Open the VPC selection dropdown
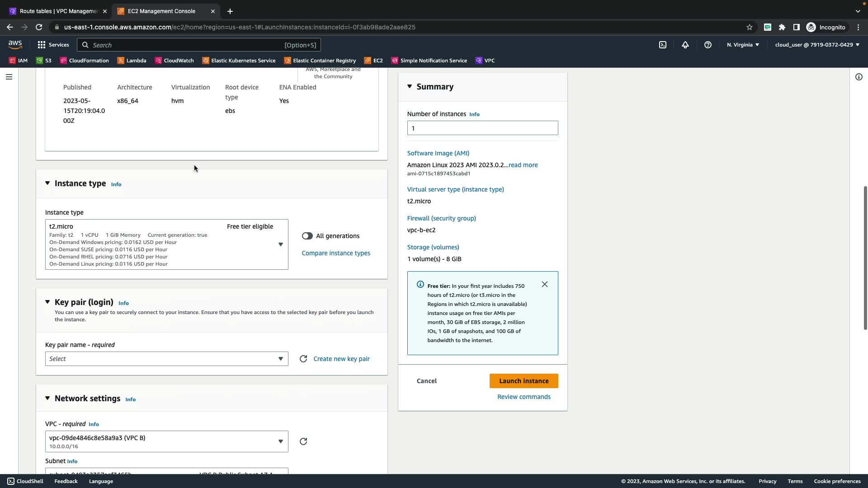The height and width of the screenshot is (488, 868). point(166,441)
